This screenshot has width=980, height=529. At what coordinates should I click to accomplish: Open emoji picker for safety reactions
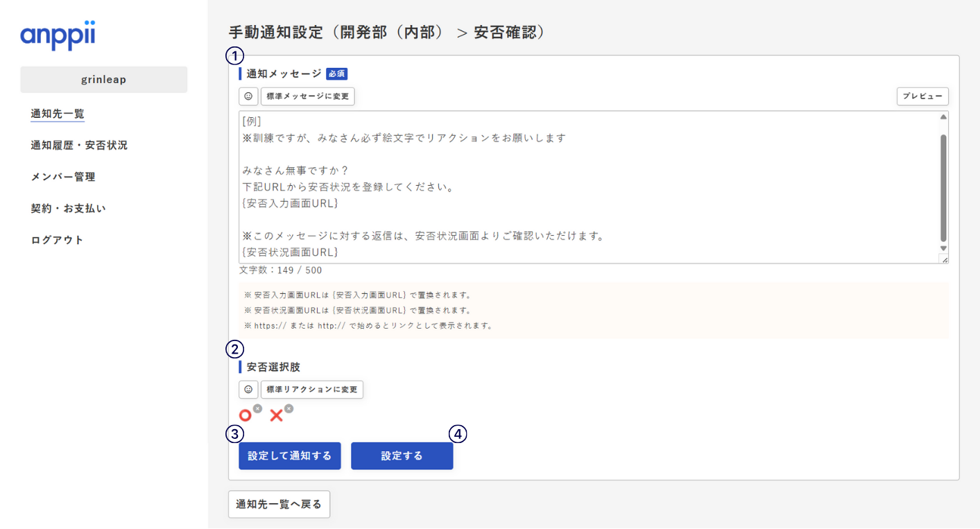click(x=248, y=390)
